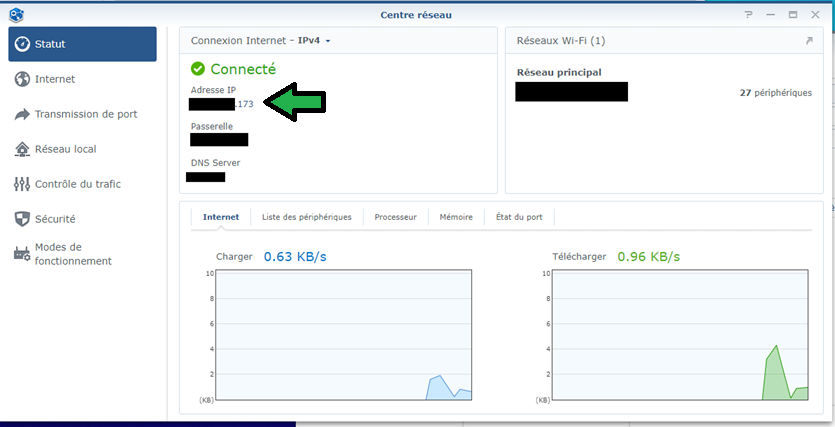Click the 27 périphériques count
The width and height of the screenshot is (835, 427).
776,93
